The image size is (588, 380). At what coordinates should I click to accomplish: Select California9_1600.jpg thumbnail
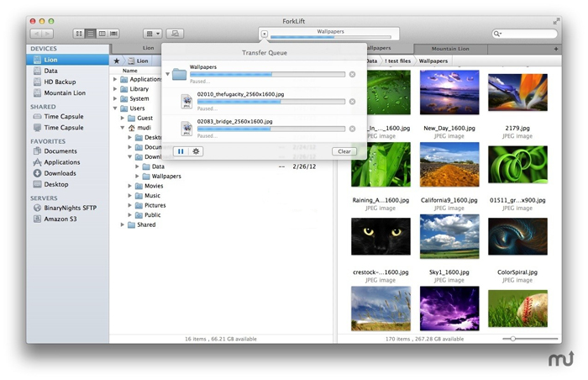[x=449, y=165]
